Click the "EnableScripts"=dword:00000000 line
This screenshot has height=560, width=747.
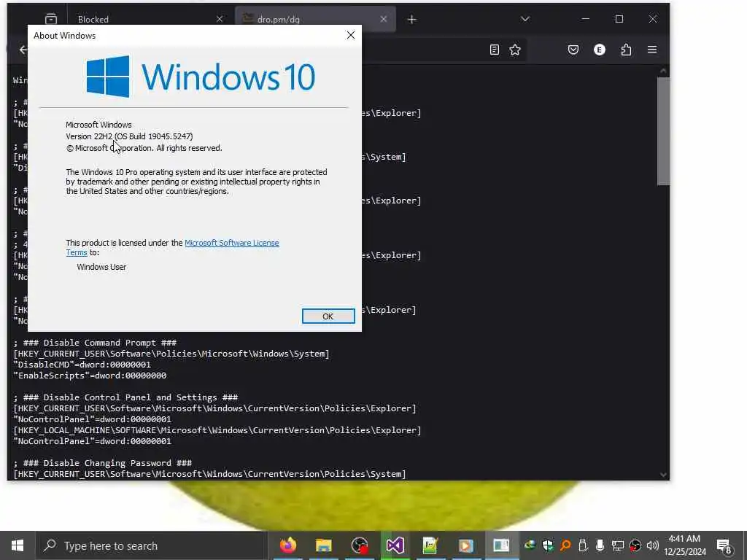coord(90,376)
